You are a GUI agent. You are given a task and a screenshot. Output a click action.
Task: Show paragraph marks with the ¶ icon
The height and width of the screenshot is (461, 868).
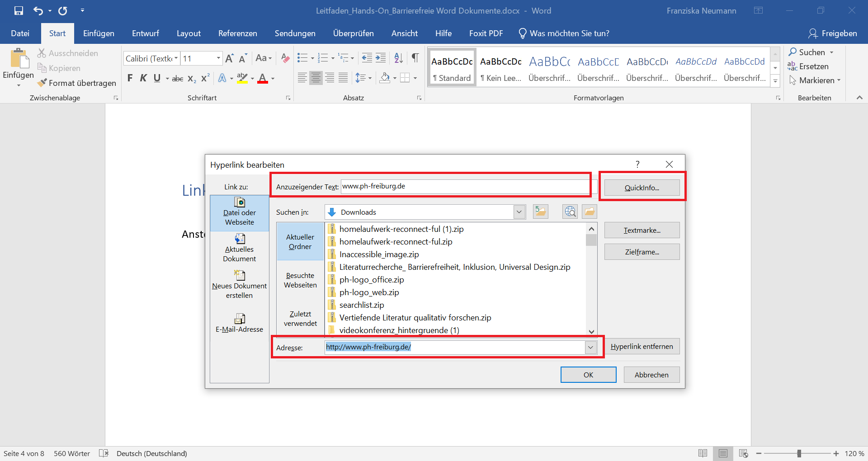click(415, 58)
